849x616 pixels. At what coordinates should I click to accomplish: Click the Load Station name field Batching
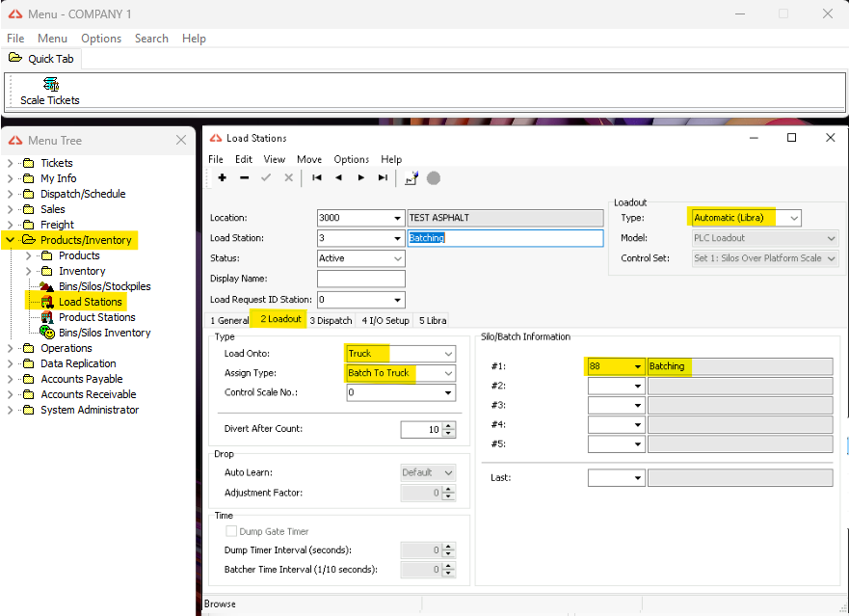[x=505, y=238]
